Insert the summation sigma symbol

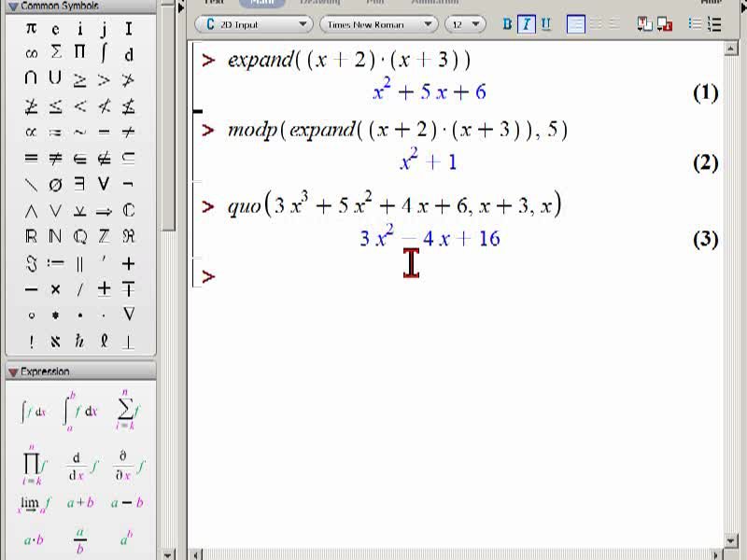pyautogui.click(x=56, y=52)
